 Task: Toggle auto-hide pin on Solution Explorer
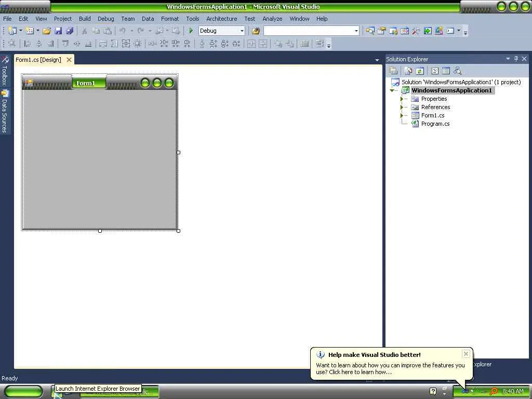(516, 59)
